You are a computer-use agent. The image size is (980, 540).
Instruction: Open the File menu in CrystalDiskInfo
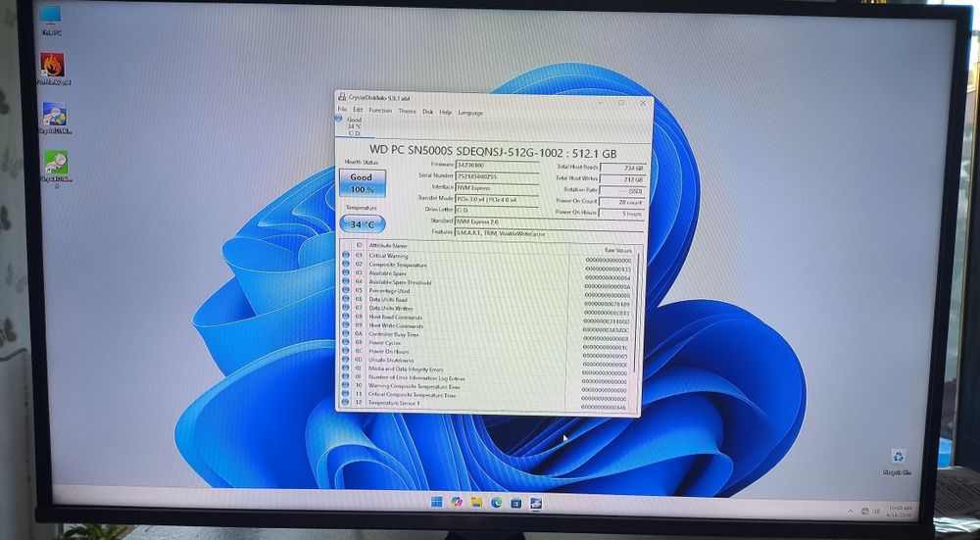342,110
